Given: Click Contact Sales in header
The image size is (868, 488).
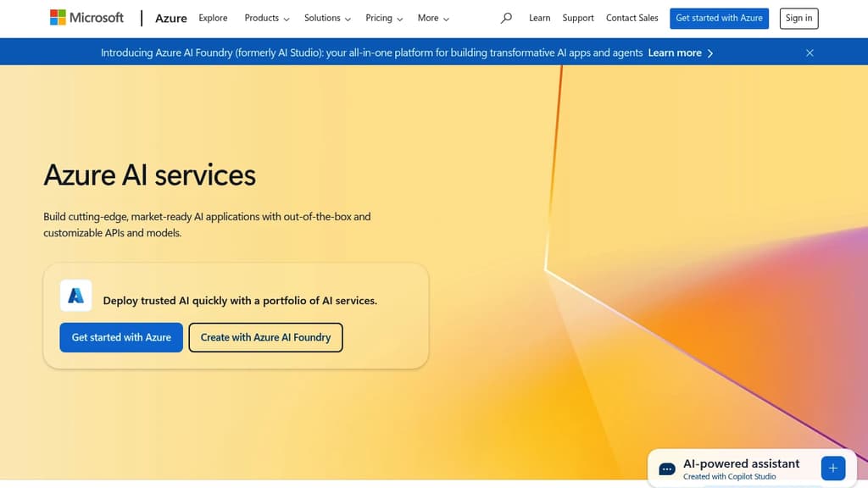Looking at the screenshot, I should 632,19.
